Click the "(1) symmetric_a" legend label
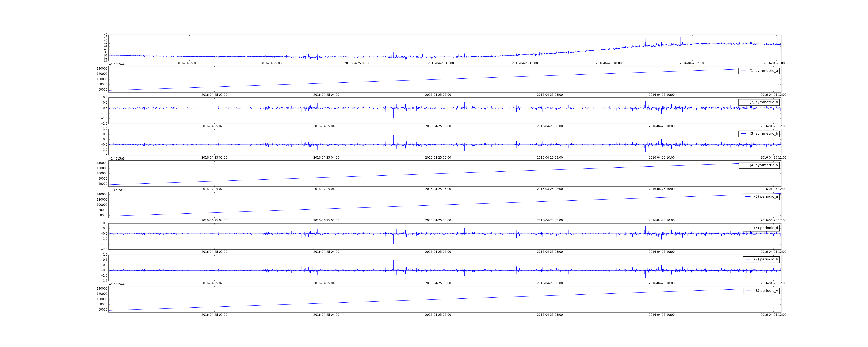This screenshot has width=868, height=347. pos(763,71)
